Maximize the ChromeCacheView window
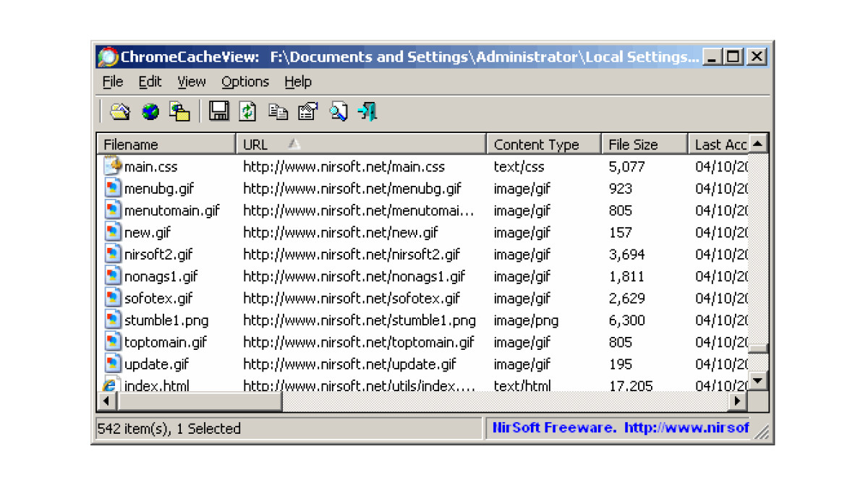The width and height of the screenshot is (868, 488). click(x=734, y=56)
